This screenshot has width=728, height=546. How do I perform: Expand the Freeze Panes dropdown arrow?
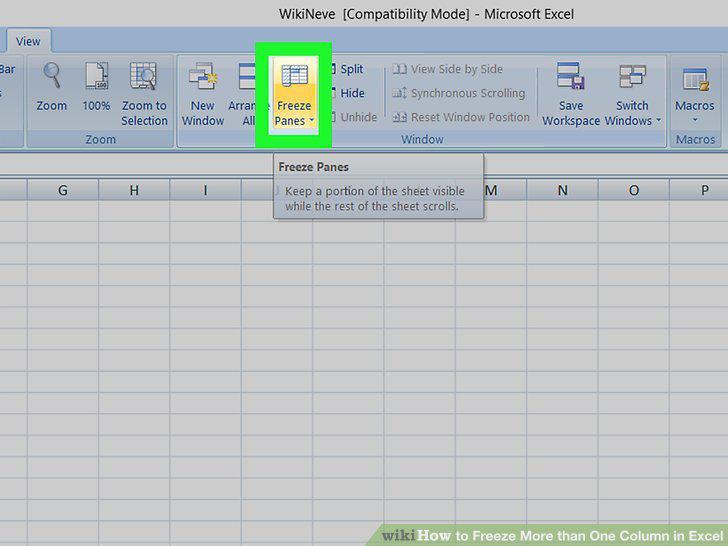312,120
